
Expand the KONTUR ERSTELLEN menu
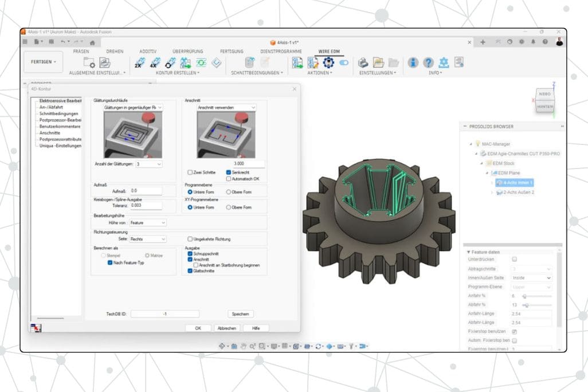coord(178,73)
